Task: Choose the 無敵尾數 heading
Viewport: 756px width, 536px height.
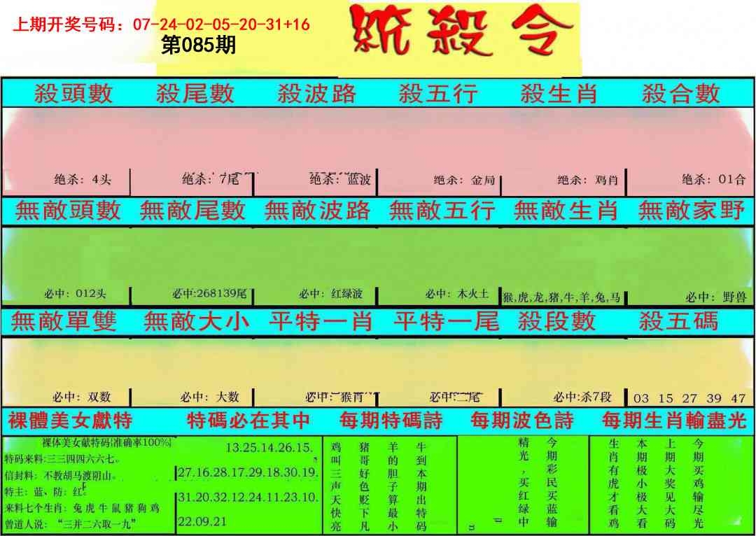Action: click(x=192, y=210)
